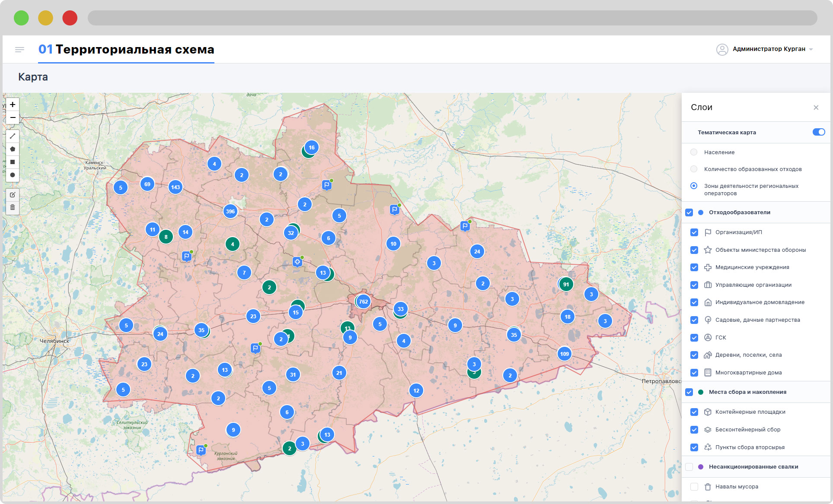Viewport: 833px width, 504px height.
Task: Uncheck Бесконтейнерный сбор checkbox
Action: pos(694,430)
